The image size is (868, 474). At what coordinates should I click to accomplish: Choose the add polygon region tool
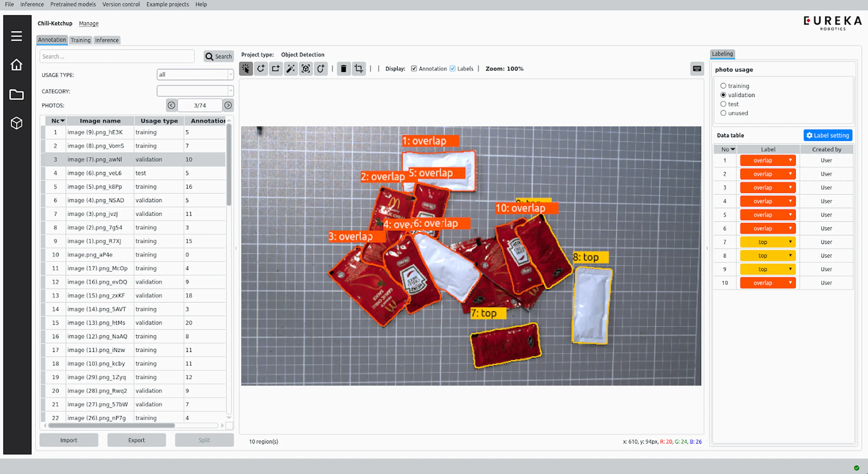pos(260,69)
